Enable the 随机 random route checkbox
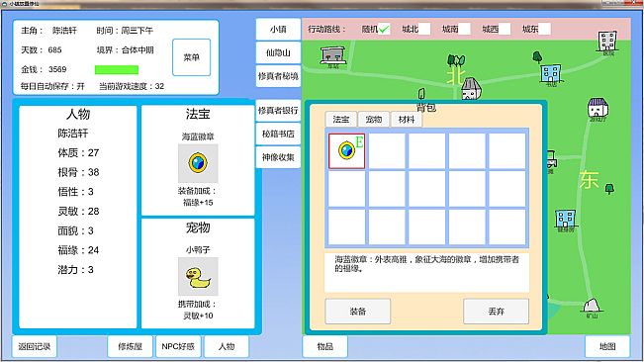 [384, 29]
